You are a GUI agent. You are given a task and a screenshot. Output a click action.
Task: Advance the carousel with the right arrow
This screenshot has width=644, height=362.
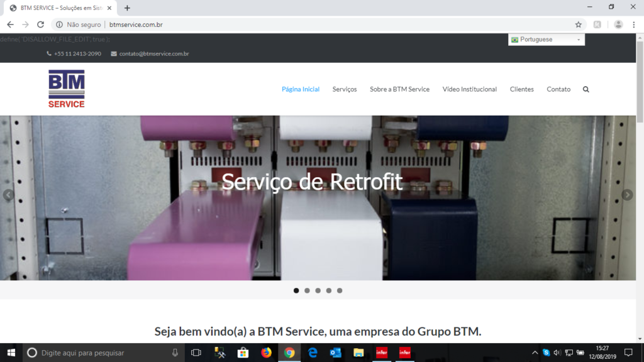coord(627,194)
